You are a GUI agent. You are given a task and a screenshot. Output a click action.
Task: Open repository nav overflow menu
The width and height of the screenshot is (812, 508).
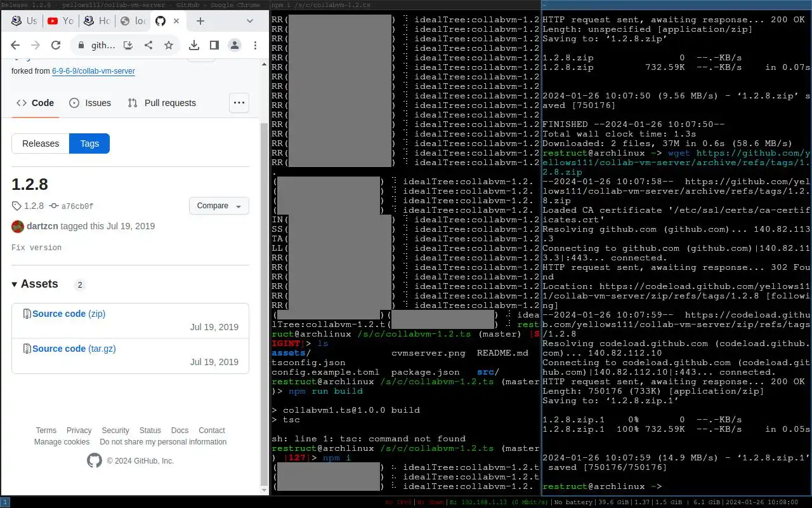239,103
